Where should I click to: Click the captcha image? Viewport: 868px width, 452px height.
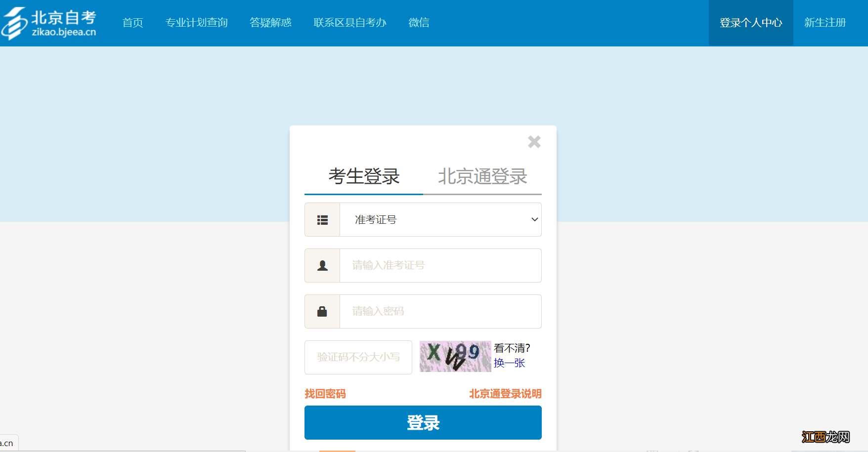click(x=455, y=357)
